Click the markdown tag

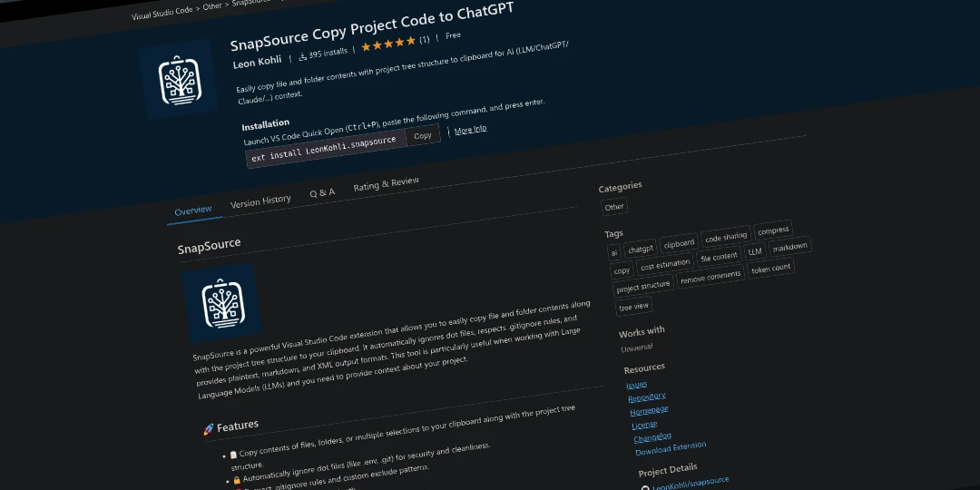coord(790,248)
